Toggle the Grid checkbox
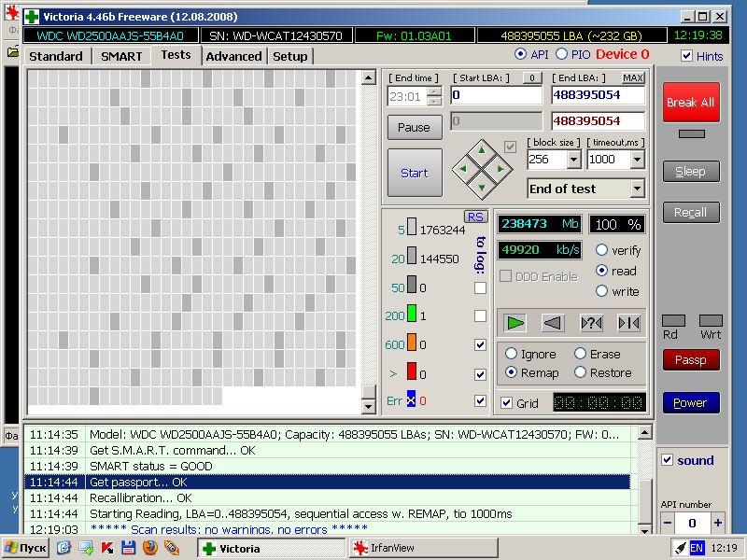The width and height of the screenshot is (747, 560). click(x=506, y=403)
